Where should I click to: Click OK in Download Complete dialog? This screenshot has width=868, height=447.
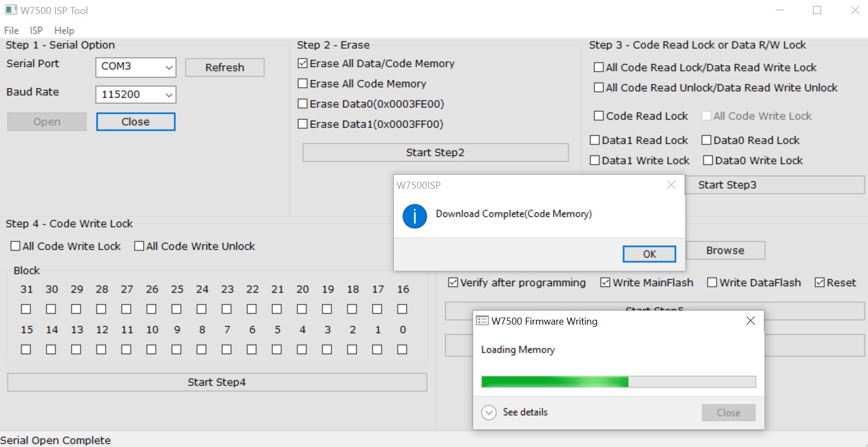650,254
